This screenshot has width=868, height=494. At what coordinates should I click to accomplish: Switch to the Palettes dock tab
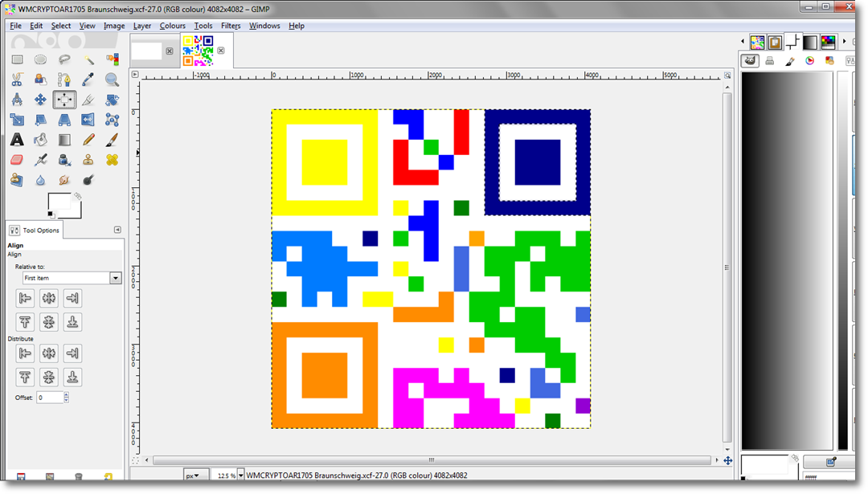tap(828, 42)
